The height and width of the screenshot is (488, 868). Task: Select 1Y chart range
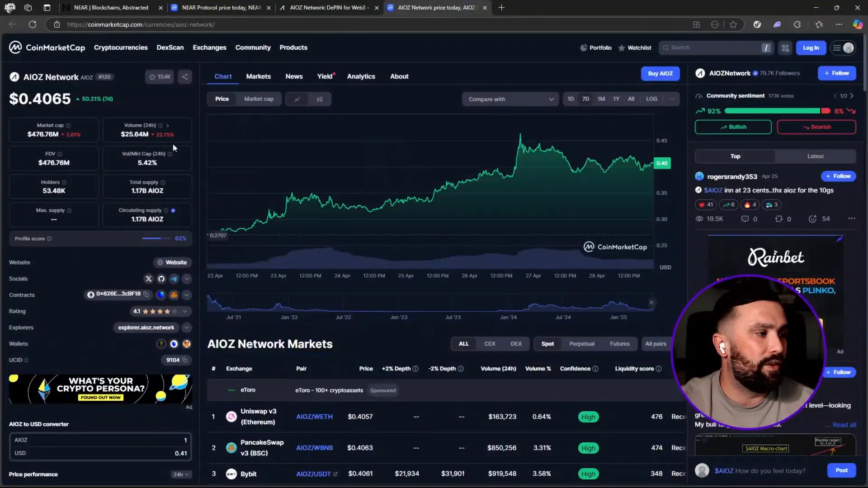[x=616, y=99]
